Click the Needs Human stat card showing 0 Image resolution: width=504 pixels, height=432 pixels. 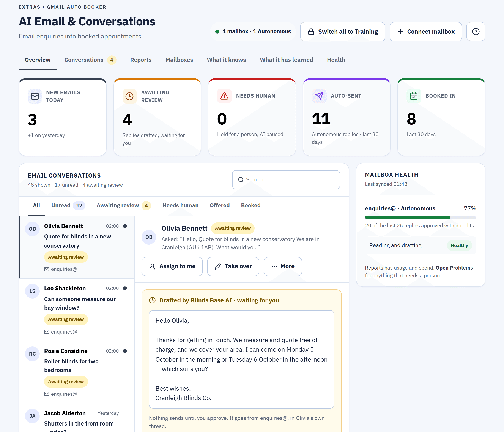tap(252, 117)
